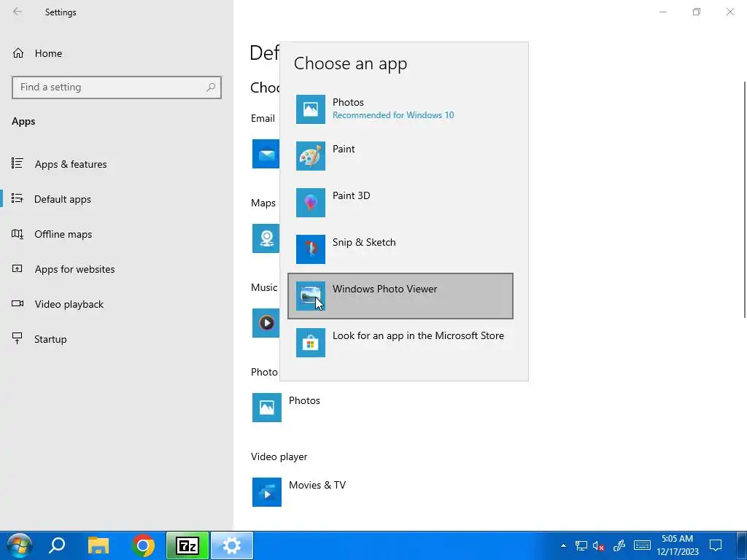Viewport: 747px width, 560px height.
Task: Click the Mail app icon under Email
Action: 266,154
